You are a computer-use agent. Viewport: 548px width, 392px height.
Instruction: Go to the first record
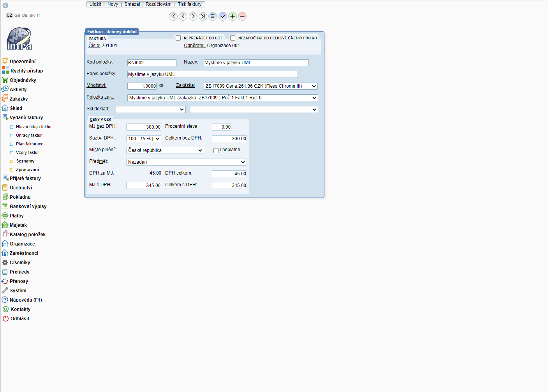(173, 16)
